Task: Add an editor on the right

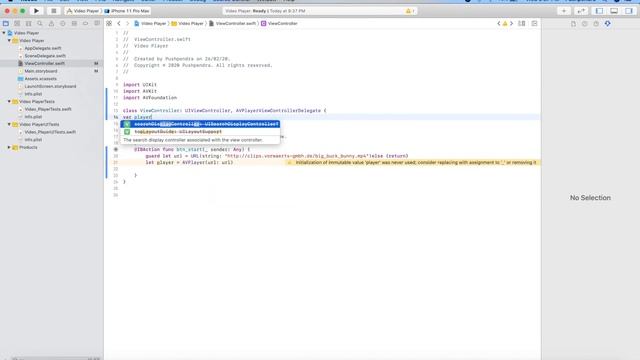Action: [x=534, y=24]
